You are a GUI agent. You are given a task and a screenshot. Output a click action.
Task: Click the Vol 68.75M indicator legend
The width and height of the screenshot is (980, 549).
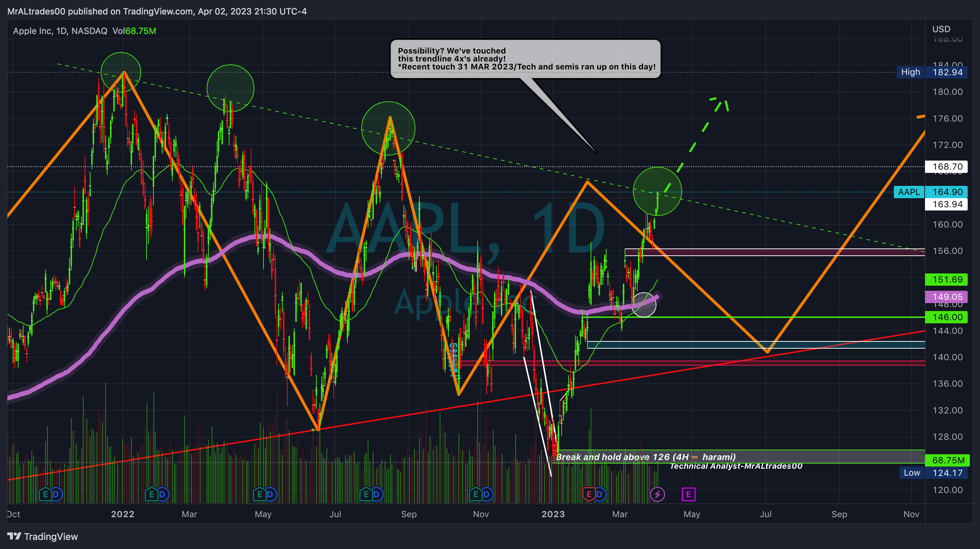(x=134, y=31)
